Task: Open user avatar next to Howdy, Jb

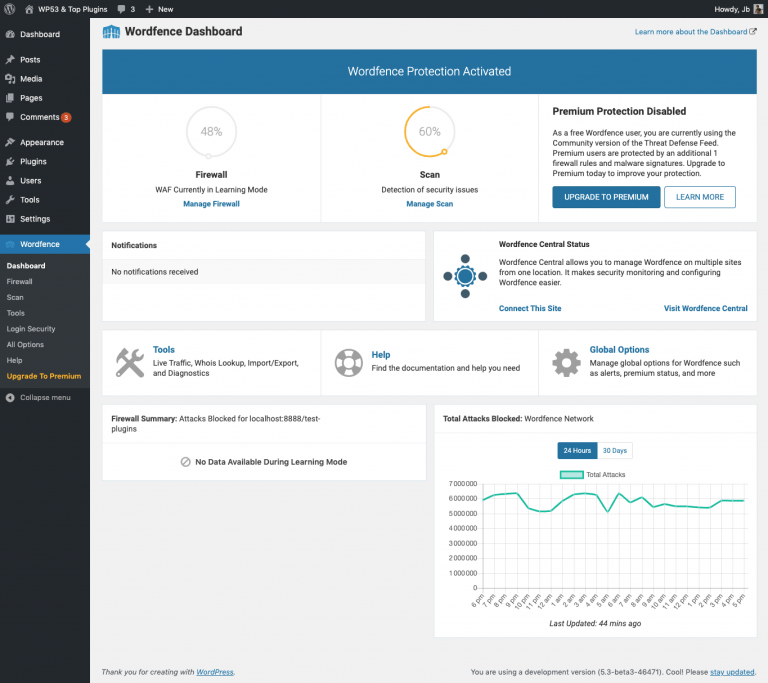Action: (x=758, y=9)
